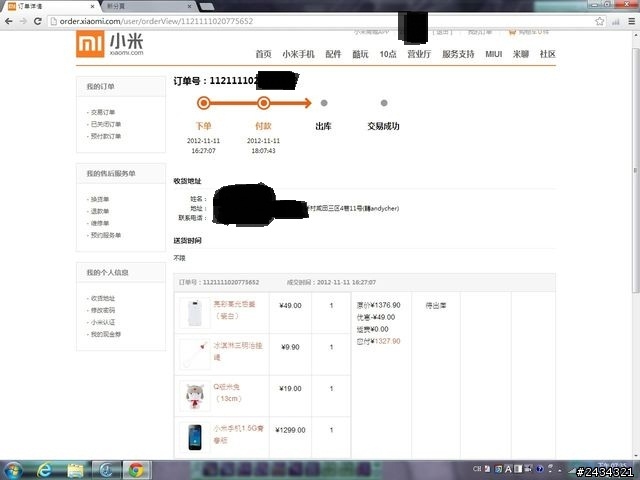This screenshot has width=640, height=480.
Task: Open 小米手机1.5G product link
Action: (239, 434)
